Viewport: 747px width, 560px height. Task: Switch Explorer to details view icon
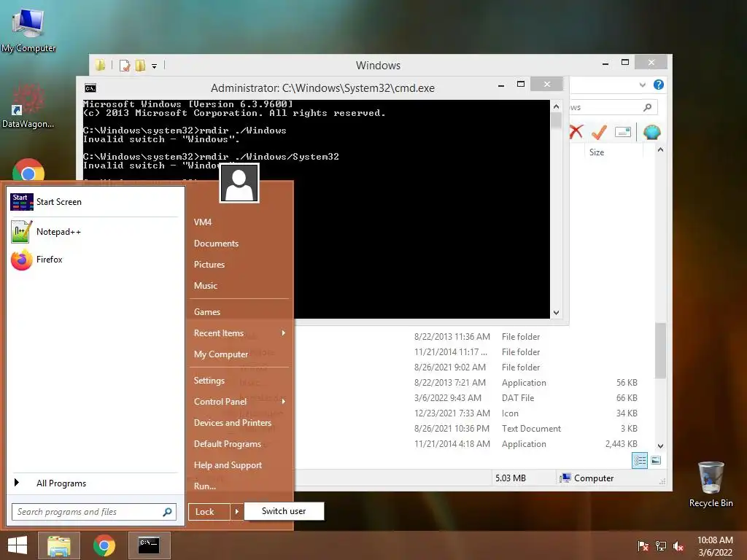pos(639,461)
